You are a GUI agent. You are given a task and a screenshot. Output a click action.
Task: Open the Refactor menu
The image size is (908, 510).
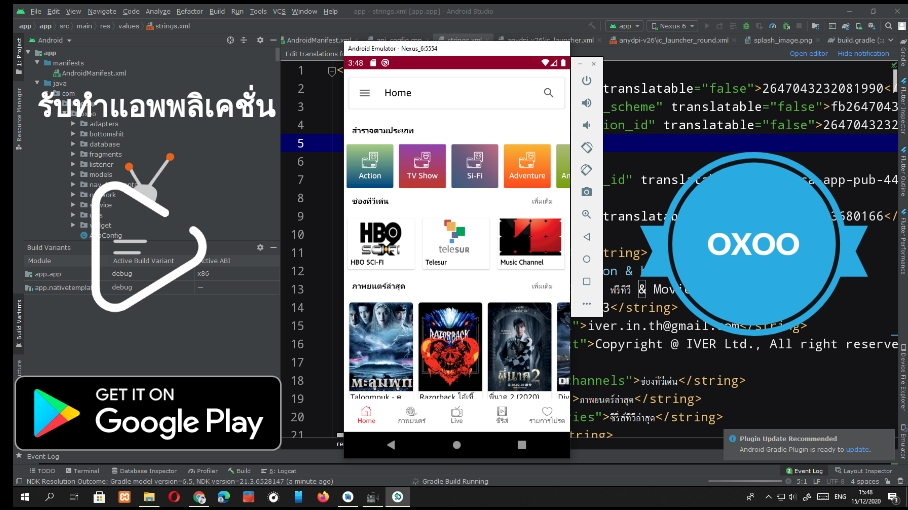(x=189, y=11)
